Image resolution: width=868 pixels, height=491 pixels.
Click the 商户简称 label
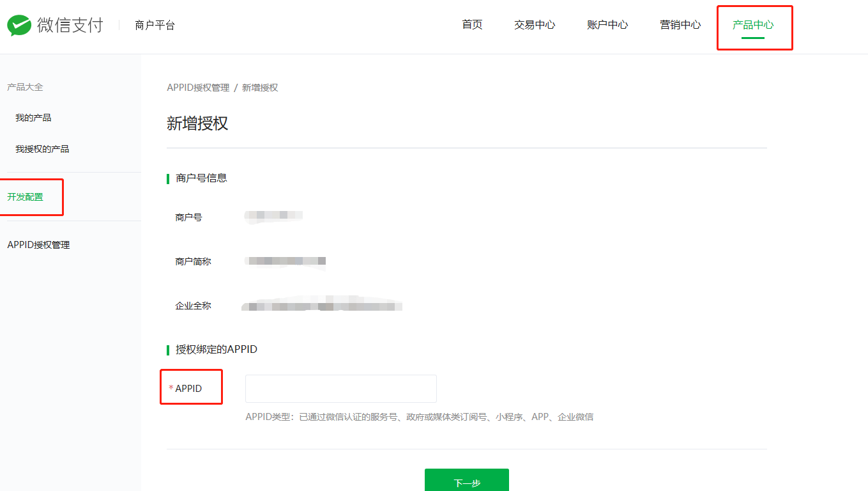tap(193, 261)
